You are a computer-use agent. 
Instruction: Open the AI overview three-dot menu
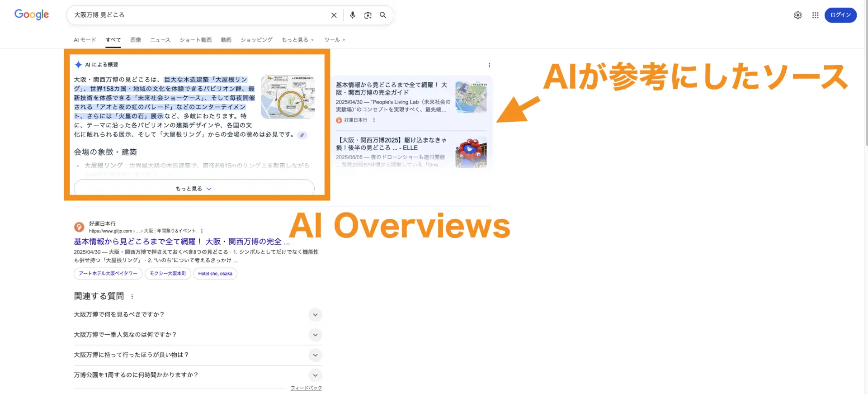(489, 65)
